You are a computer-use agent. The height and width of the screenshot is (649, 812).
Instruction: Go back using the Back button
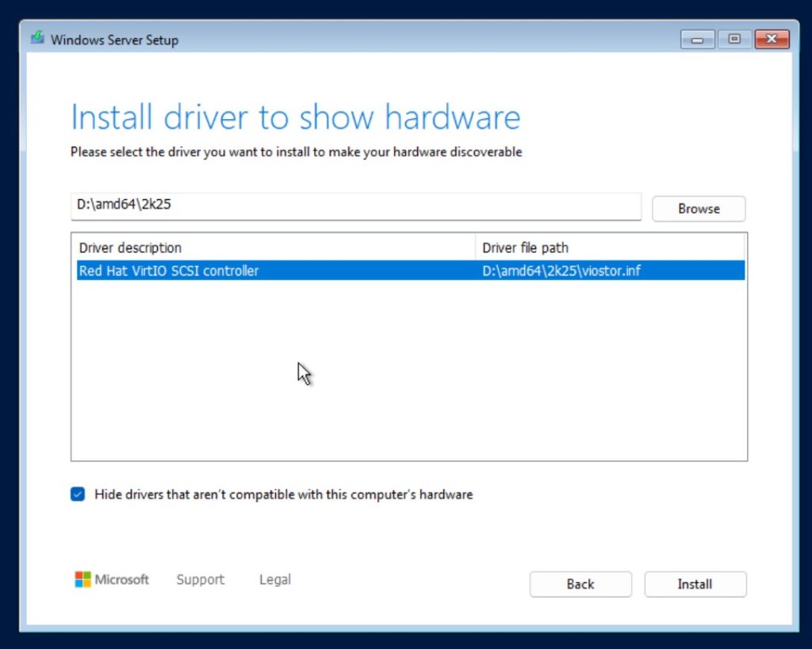pos(580,584)
